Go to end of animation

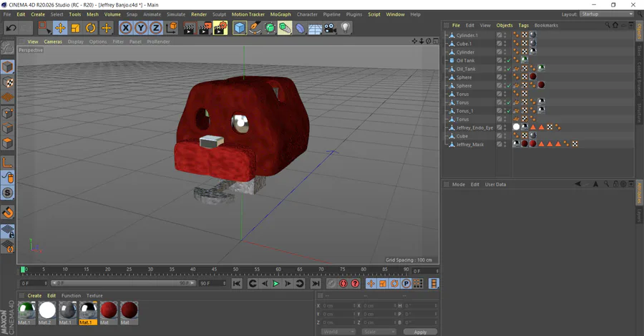coord(316,284)
